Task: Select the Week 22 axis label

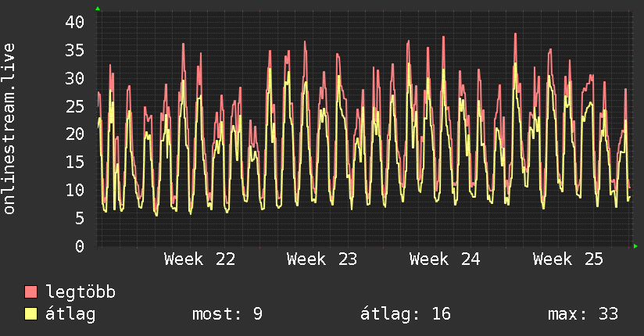Action: point(199,259)
